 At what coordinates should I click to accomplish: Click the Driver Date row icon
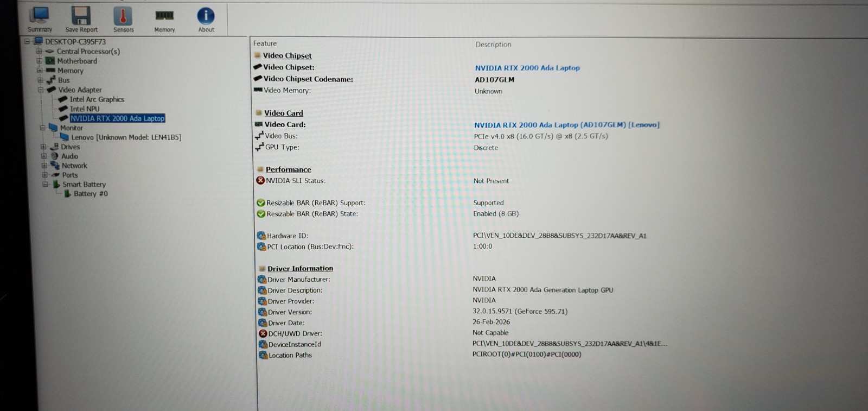pyautogui.click(x=263, y=323)
